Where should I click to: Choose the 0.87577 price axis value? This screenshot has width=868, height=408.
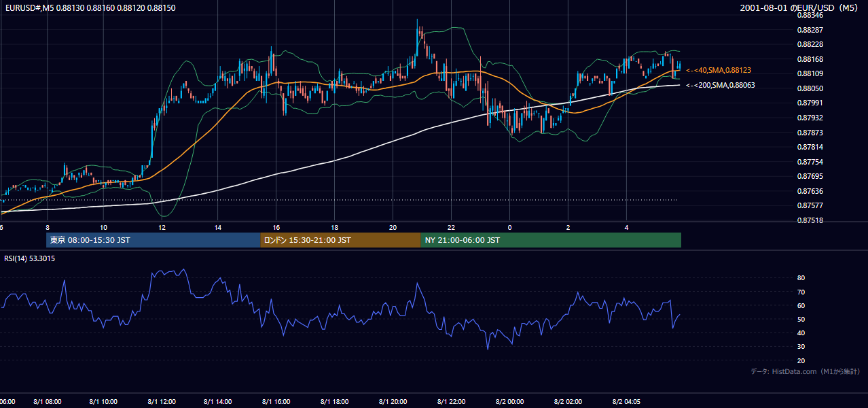(x=810, y=205)
